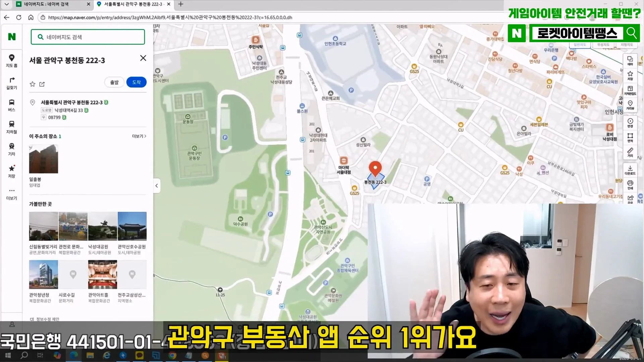Select the 기차 train sidebar icon

11,149
